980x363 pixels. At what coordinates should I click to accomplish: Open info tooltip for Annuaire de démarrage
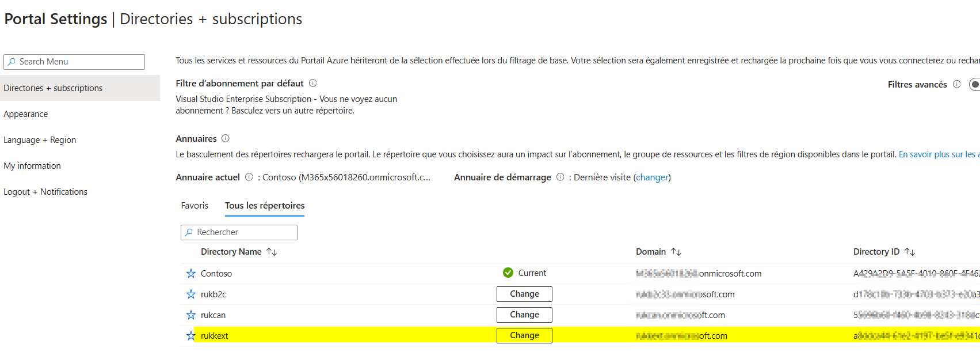point(560,177)
